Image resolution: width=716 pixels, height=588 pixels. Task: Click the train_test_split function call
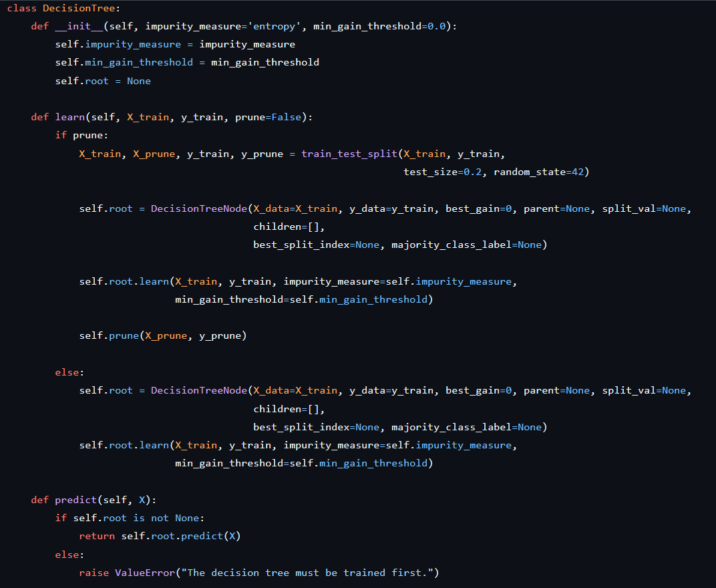tap(349, 154)
